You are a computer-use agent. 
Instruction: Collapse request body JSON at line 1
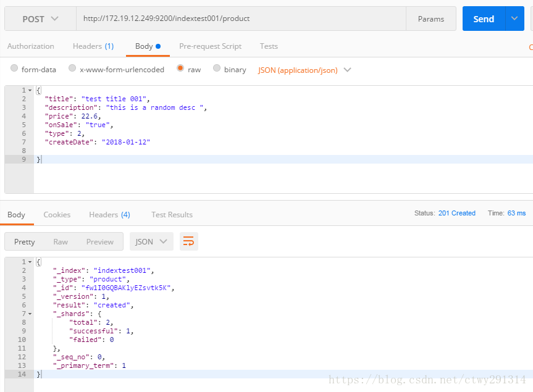click(x=30, y=90)
